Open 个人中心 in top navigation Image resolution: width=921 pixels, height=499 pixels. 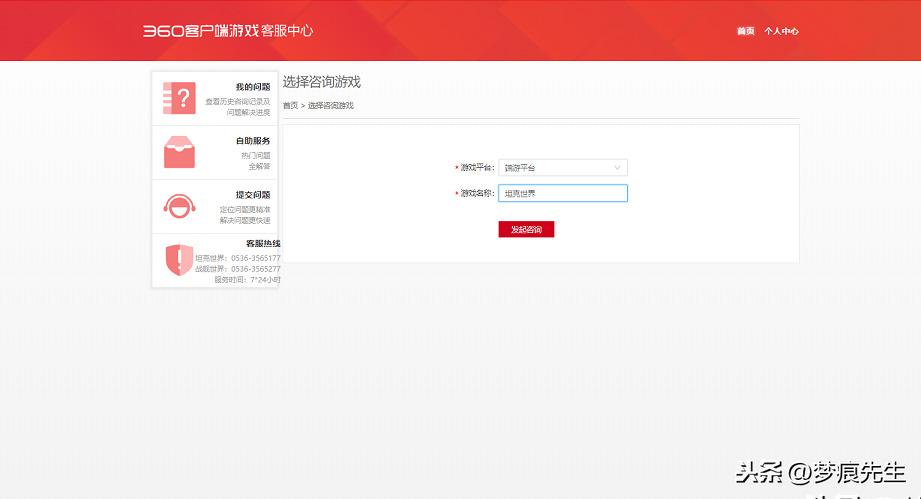click(781, 31)
